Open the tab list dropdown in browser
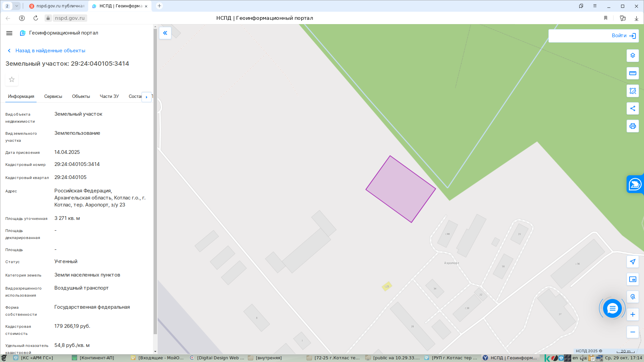644x362 pixels. click(16, 6)
